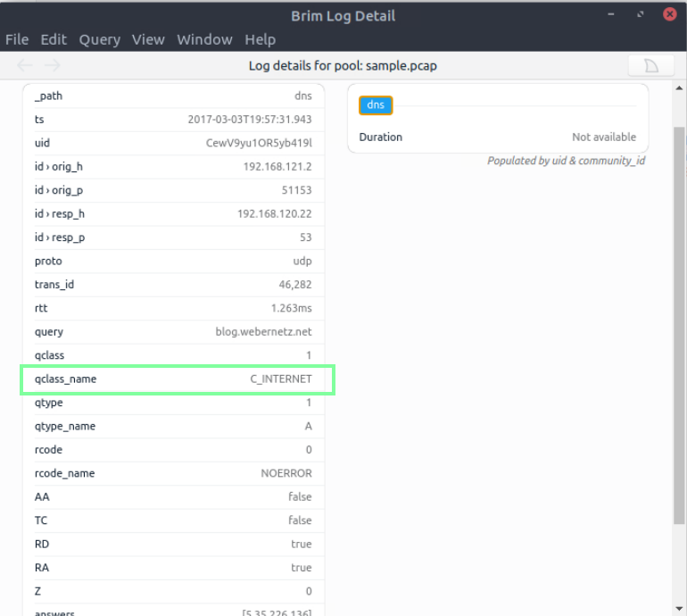Select the id orig_h value 192.168.121.2

pyautogui.click(x=277, y=167)
